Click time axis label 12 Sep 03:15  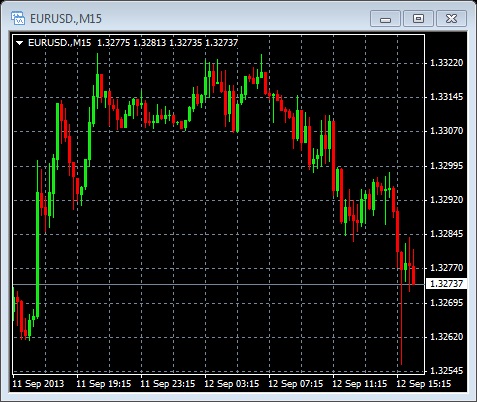coord(232,384)
